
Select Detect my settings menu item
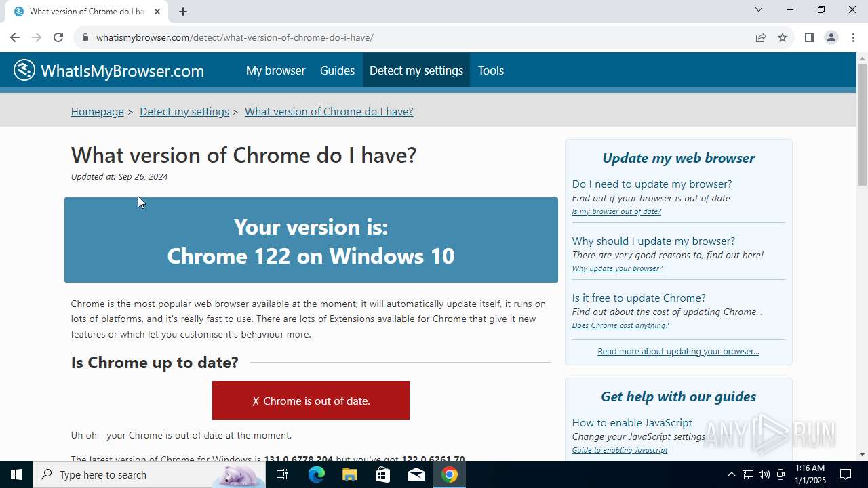416,70
